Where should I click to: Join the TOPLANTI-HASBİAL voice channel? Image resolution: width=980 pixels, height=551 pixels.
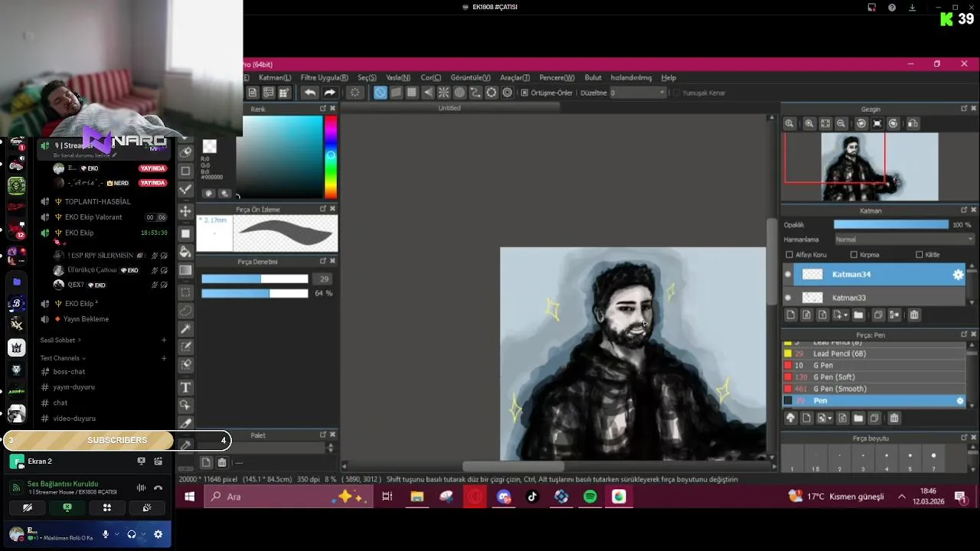point(97,201)
